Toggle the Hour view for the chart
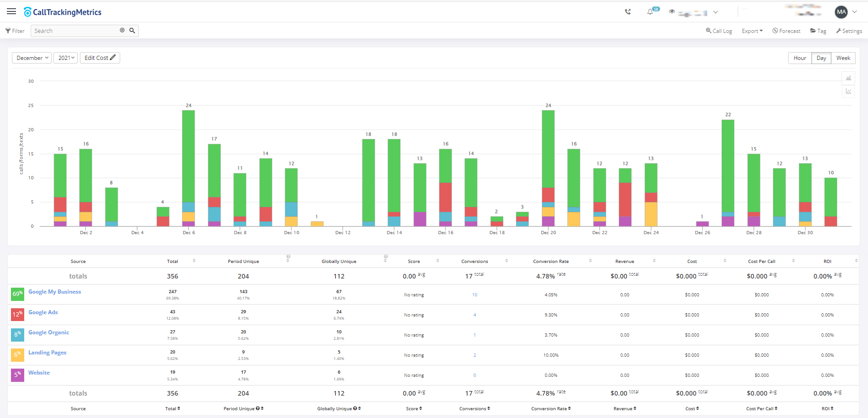This screenshot has width=868, height=418. 799,58
